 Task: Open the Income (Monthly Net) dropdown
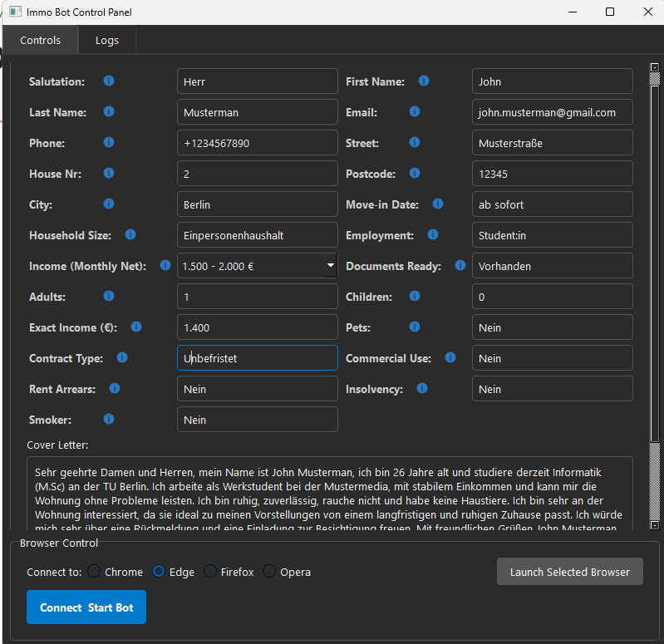330,266
